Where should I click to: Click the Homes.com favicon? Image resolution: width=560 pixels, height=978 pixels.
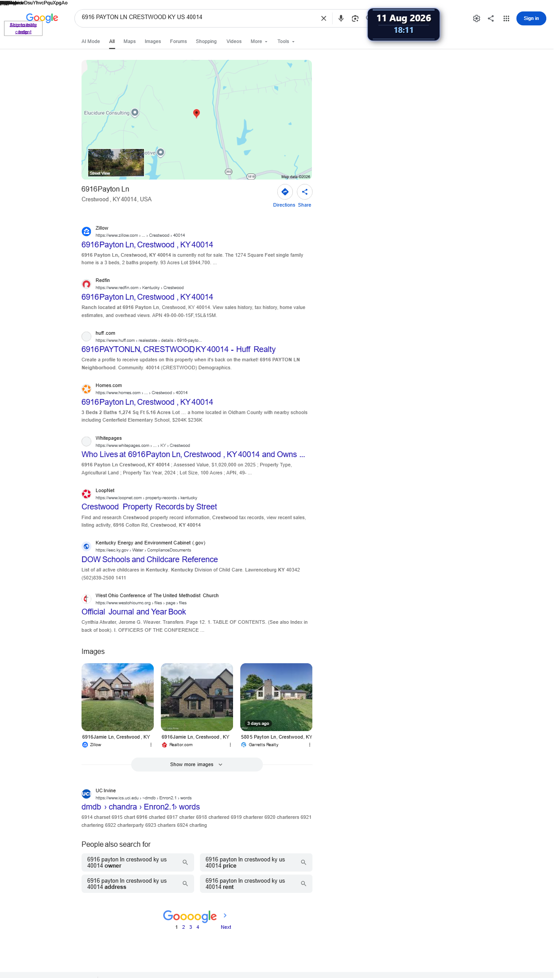[86, 389]
